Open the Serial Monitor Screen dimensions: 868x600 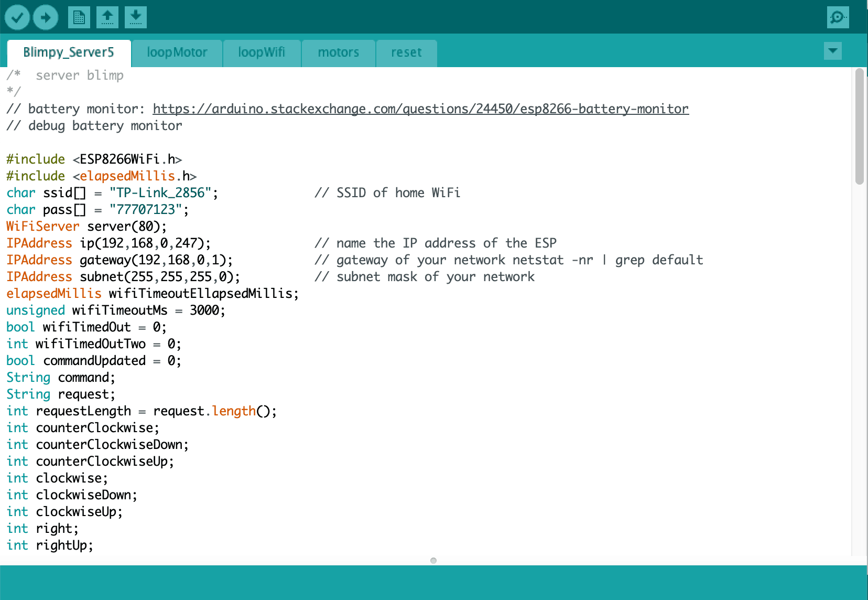coord(838,17)
